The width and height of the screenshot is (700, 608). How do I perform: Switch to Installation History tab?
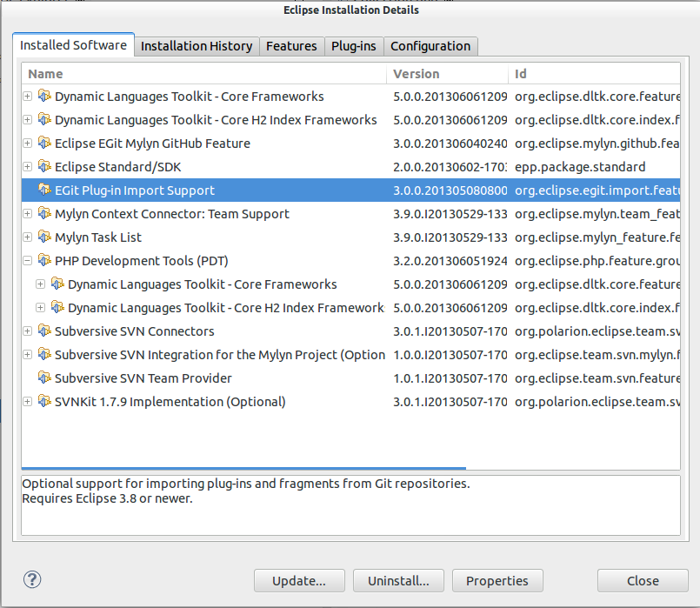pos(197,46)
